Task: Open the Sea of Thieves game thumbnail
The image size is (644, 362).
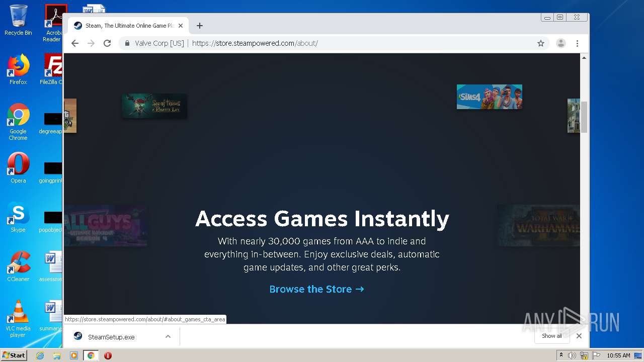Action: click(x=154, y=106)
